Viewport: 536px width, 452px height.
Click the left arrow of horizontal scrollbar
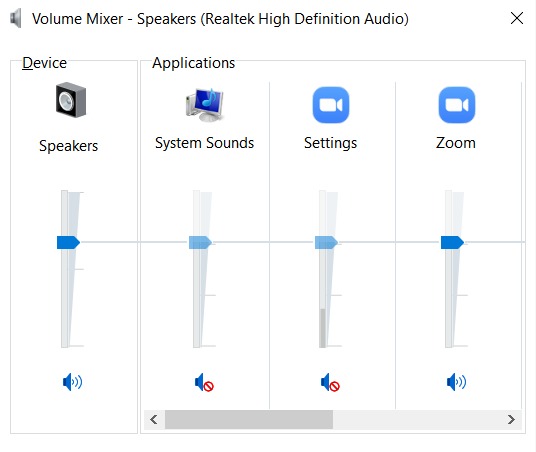(154, 420)
